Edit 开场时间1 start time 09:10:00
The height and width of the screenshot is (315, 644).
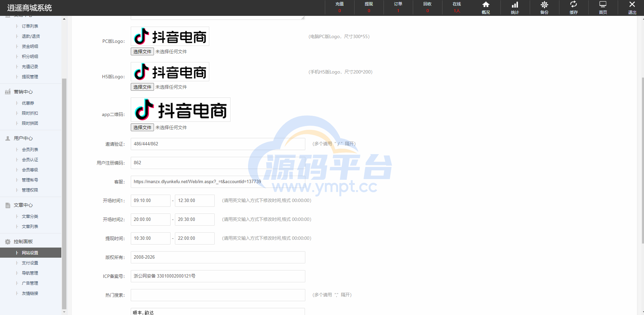[151, 201]
